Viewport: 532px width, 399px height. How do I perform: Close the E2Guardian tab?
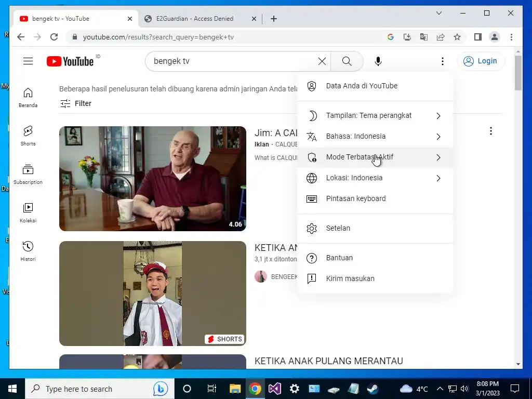254,19
